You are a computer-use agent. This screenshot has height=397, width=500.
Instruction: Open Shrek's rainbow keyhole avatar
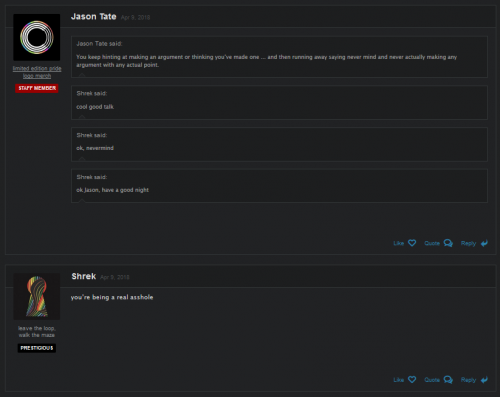click(37, 296)
